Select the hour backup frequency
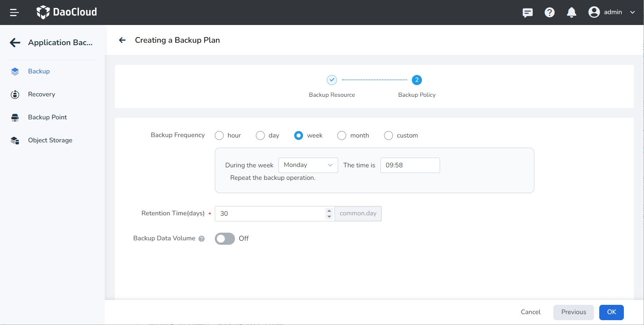Image resolution: width=644 pixels, height=325 pixels. (x=219, y=135)
